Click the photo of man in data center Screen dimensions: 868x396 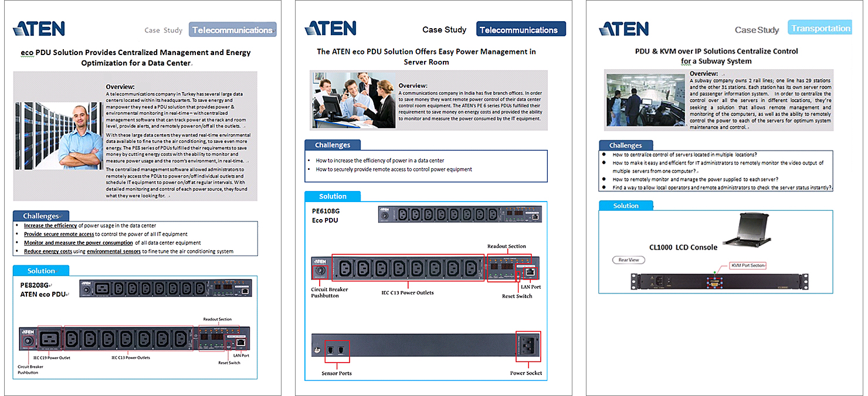click(58, 136)
